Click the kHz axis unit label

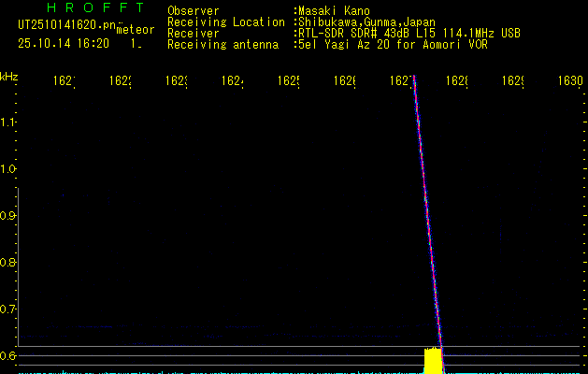pyautogui.click(x=8, y=76)
